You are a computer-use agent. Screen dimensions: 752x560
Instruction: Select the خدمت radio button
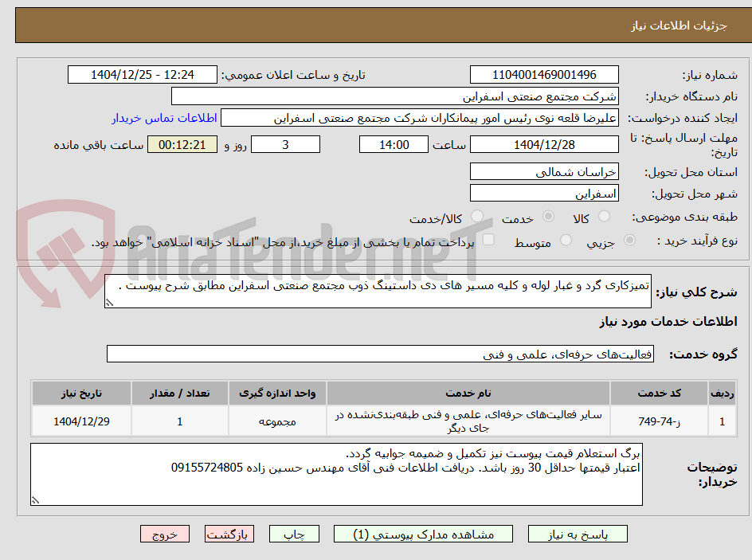(548, 216)
